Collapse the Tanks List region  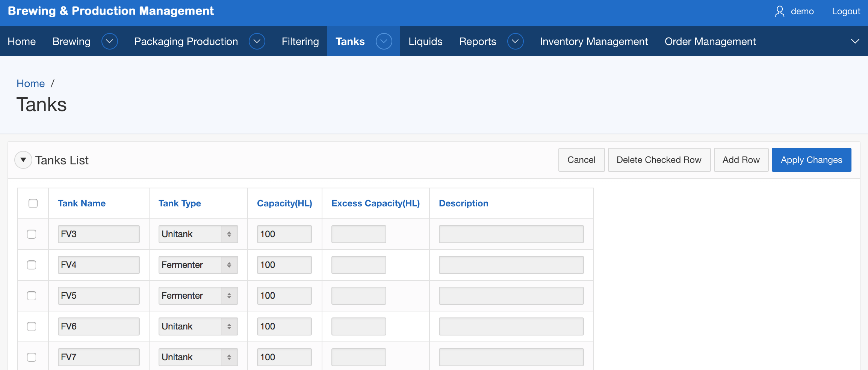(23, 160)
